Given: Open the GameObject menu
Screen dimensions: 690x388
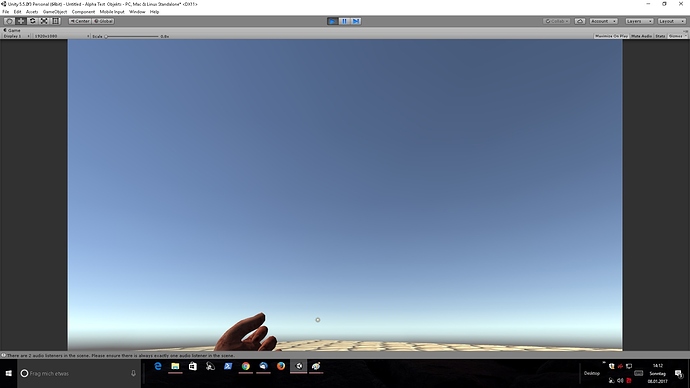Looking at the screenshot, I should pos(55,12).
